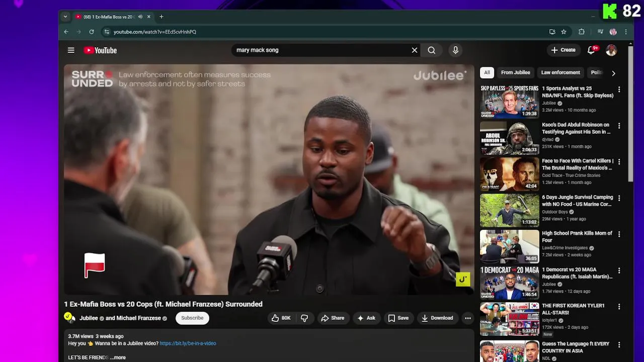644x362 pixels.
Task: Dislike the video with thumbs down
Action: (x=304, y=318)
